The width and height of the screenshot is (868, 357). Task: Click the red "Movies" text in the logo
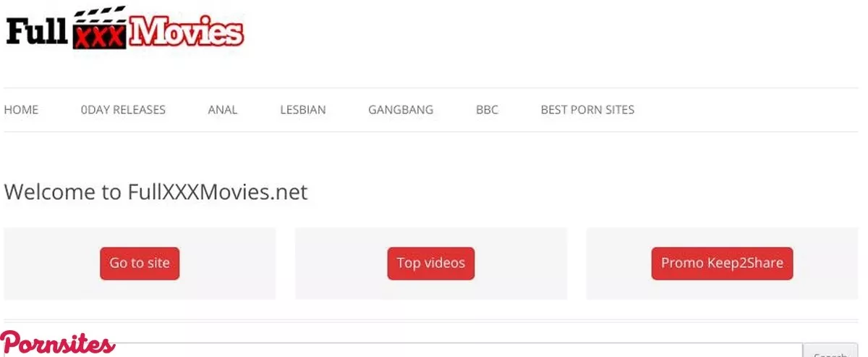tap(187, 32)
